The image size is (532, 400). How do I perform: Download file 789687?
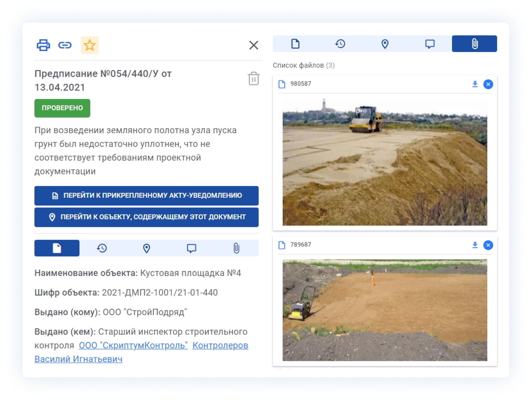[475, 245]
